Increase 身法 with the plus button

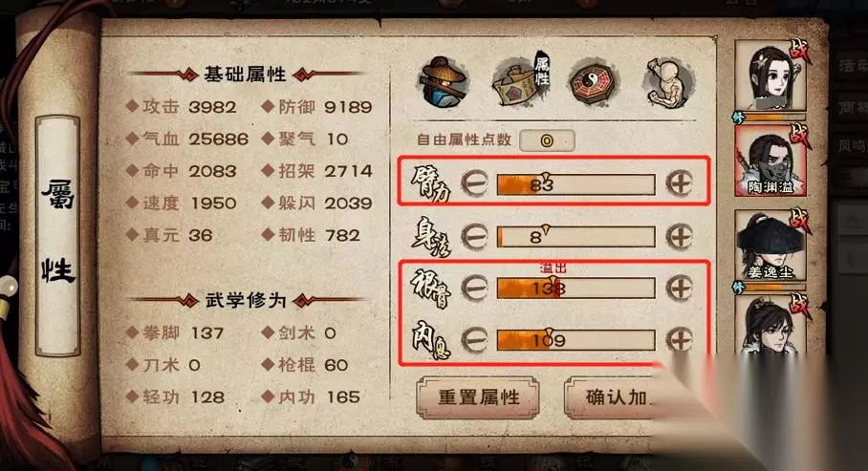tap(679, 236)
